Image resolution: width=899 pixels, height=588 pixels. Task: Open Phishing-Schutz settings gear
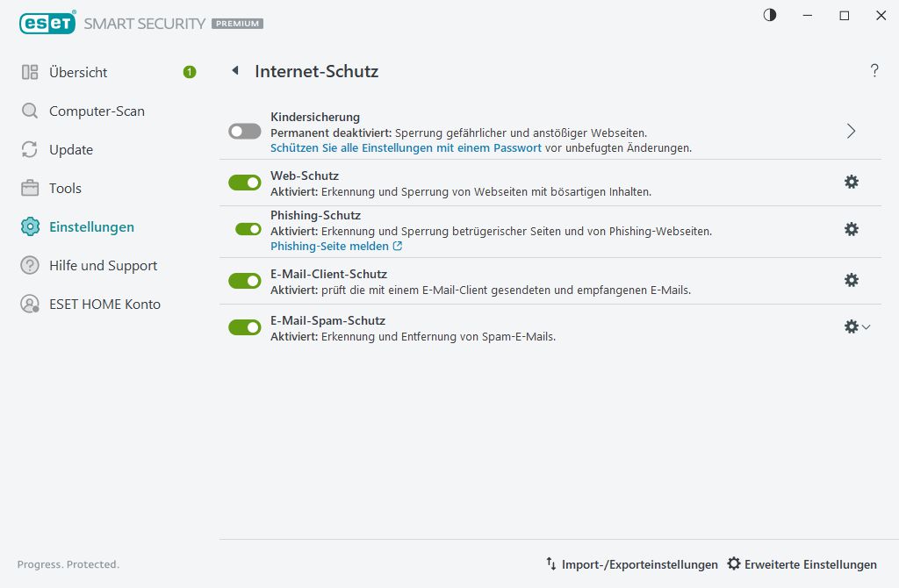(851, 229)
